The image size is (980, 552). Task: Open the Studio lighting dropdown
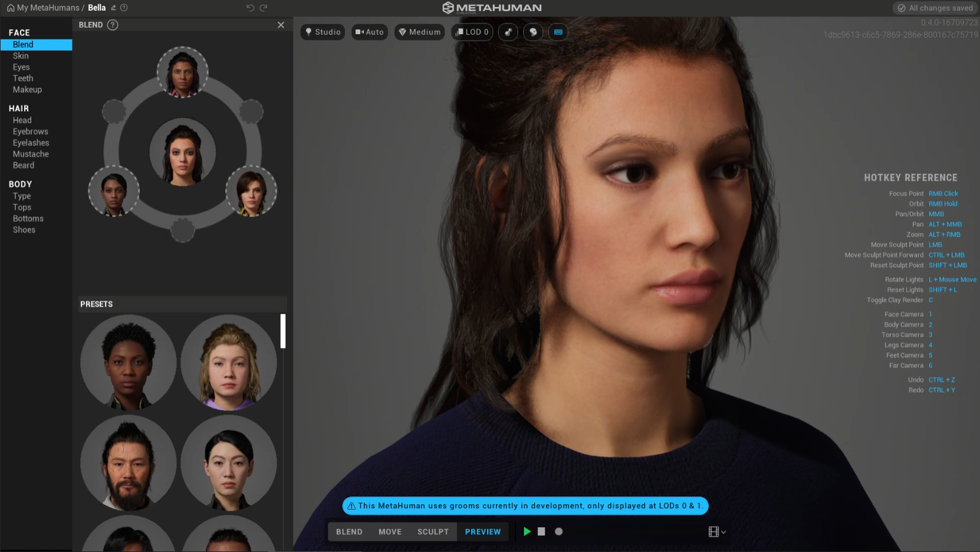coord(323,32)
